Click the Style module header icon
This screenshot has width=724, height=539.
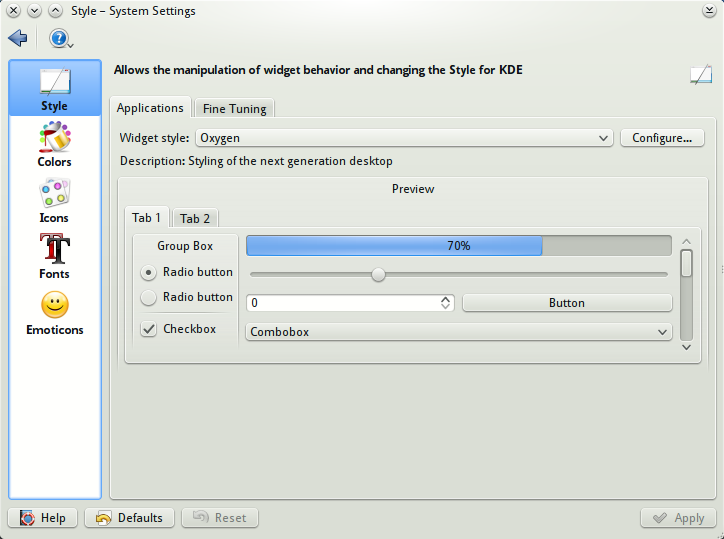point(701,75)
